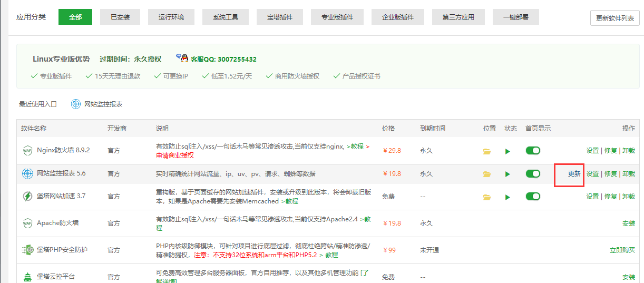Click 修复 for Nginx防火墙

point(610,151)
